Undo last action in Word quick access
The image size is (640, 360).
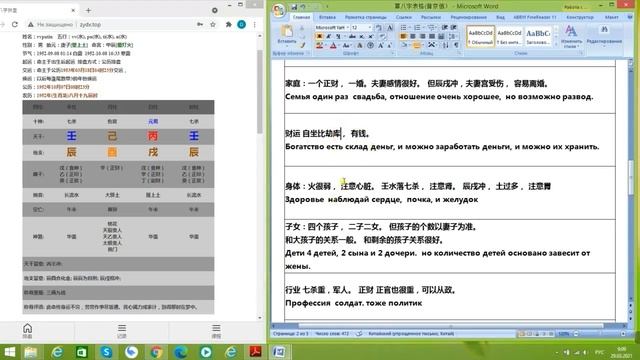tap(303, 7)
